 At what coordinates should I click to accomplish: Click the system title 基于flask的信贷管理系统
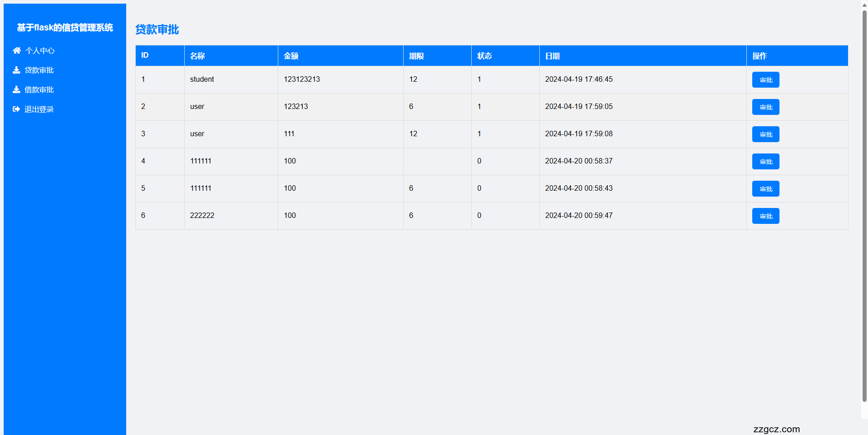(x=65, y=28)
